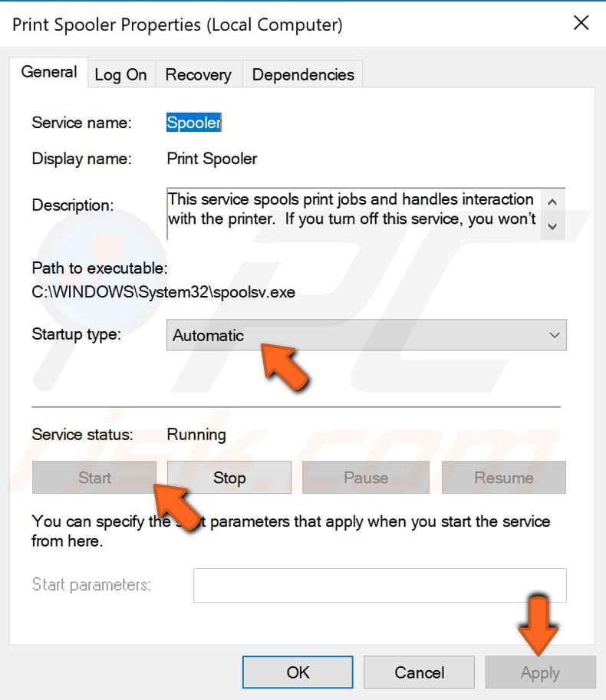Click the scroll up arrow beside the description
606x700 pixels.
point(552,201)
